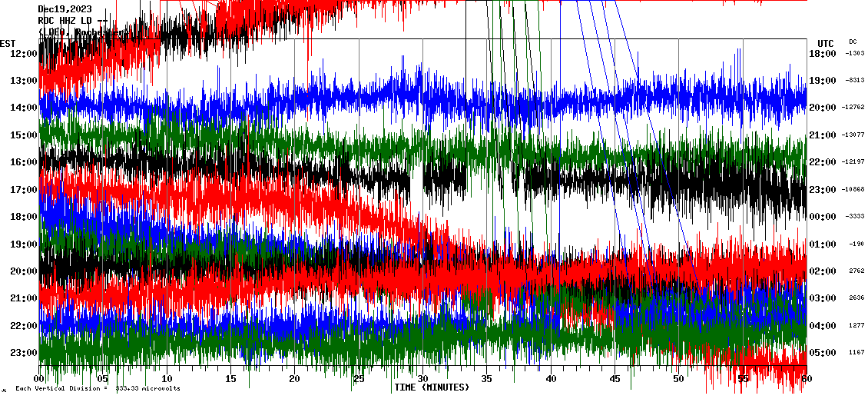Viewport: 868px width, 399px height.
Task: Click the 2762 DC offset value
Action: 856,271
